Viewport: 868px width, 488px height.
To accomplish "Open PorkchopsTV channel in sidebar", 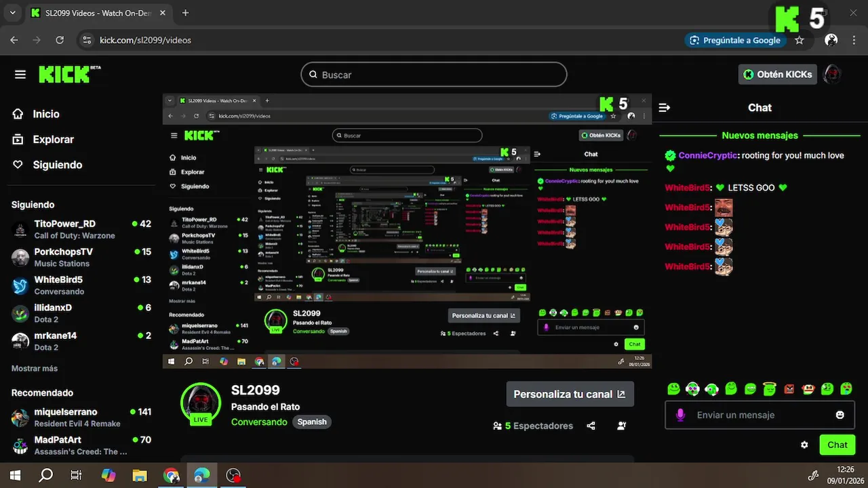I will click(x=81, y=257).
